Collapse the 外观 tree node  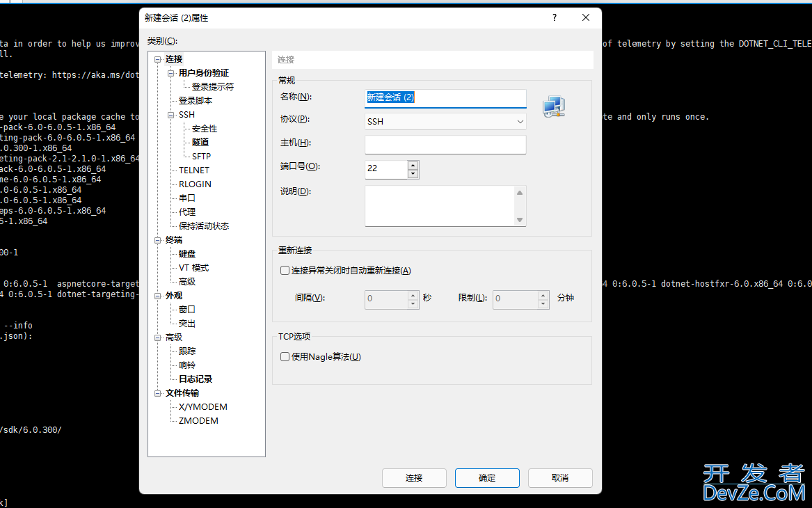point(157,296)
